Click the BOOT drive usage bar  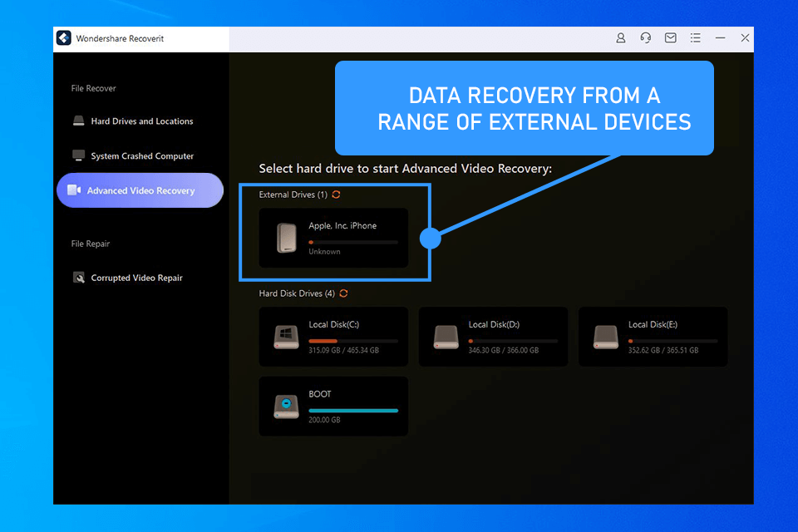pyautogui.click(x=353, y=411)
